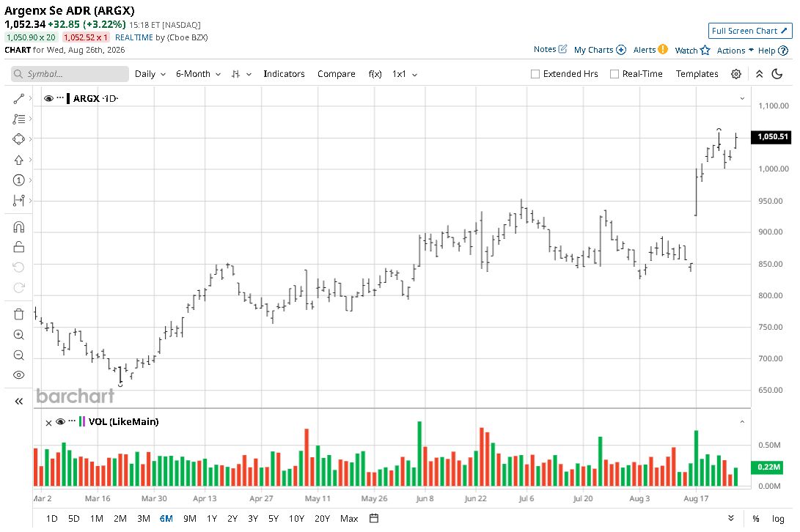
Task: Click the Alerts link
Action: (x=645, y=50)
